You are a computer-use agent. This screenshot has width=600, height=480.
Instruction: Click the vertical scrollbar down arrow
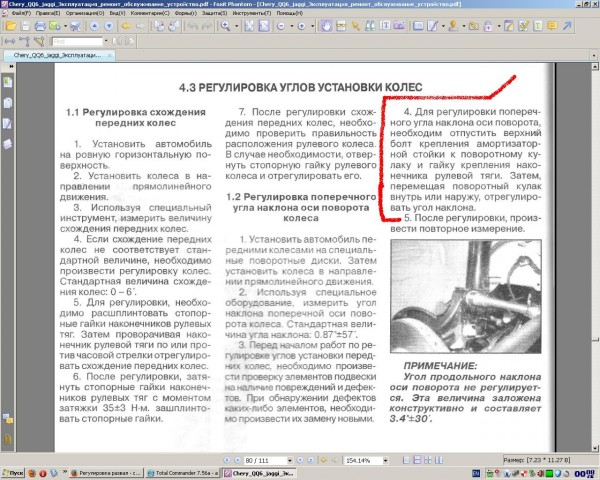595,448
